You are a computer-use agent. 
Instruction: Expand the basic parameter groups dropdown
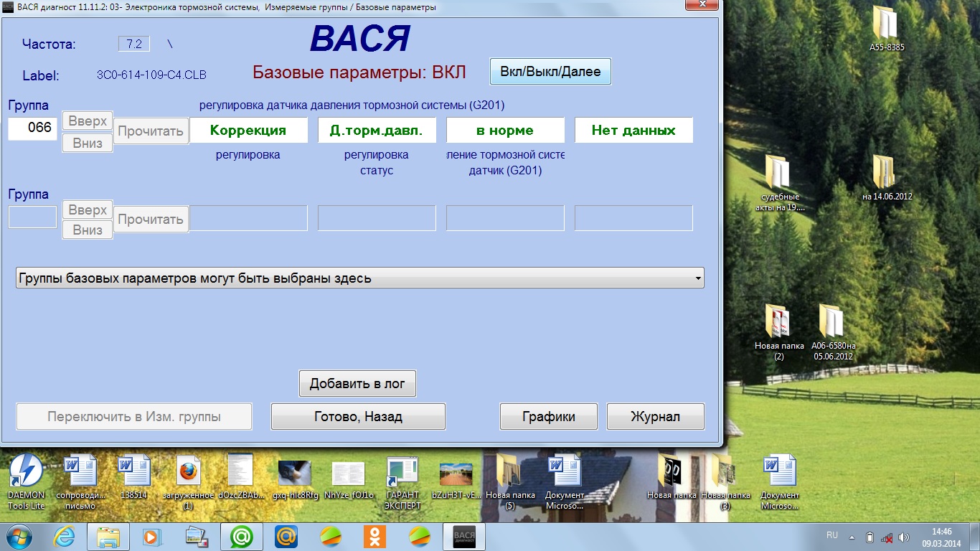coord(697,278)
